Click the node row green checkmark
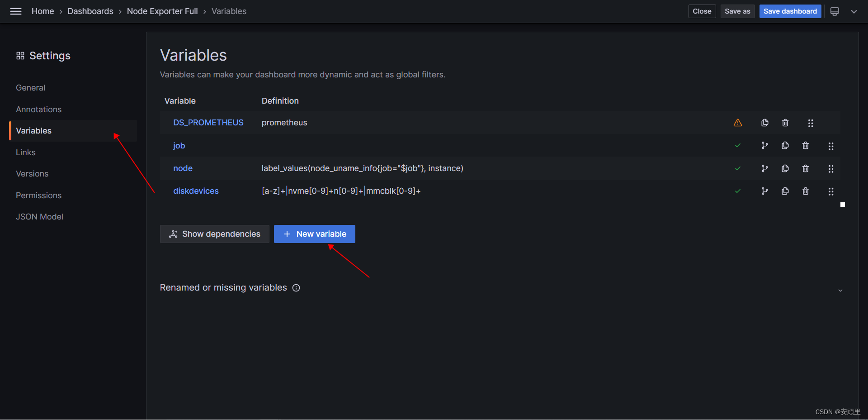This screenshot has width=868, height=420. click(738, 168)
